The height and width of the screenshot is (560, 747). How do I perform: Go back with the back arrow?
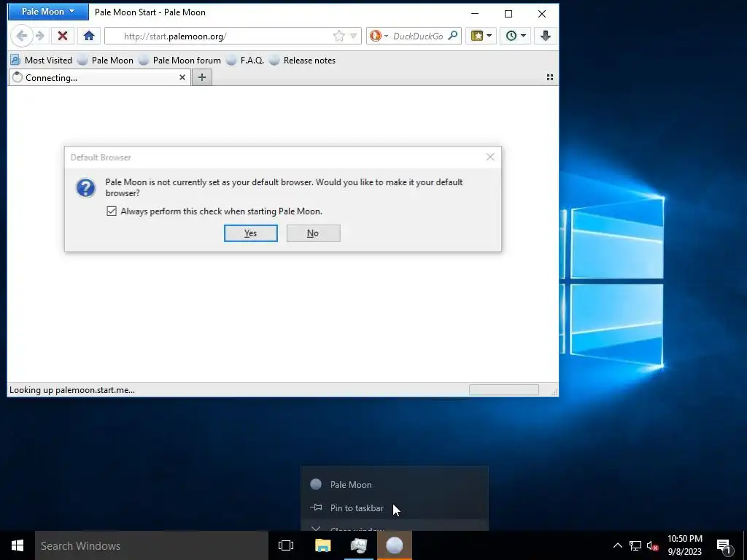click(x=21, y=36)
